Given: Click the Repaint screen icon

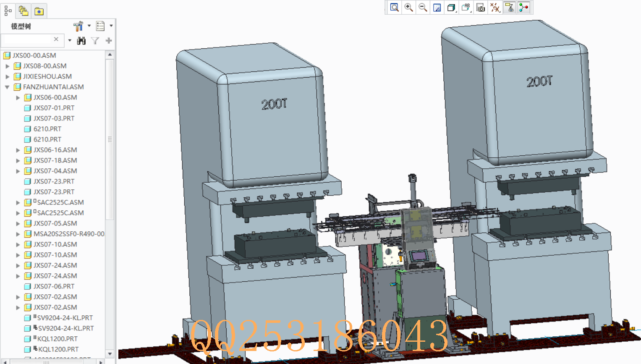Looking at the screenshot, I should click(x=437, y=8).
